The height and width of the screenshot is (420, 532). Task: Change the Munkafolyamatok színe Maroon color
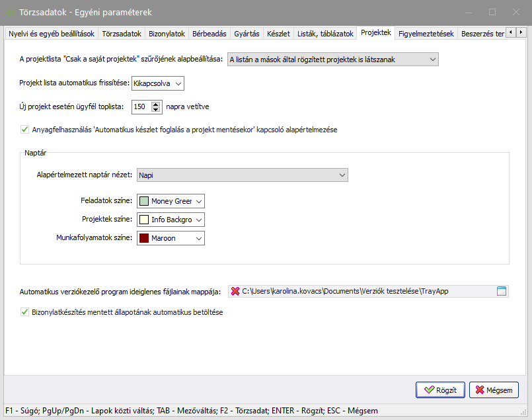[171, 238]
